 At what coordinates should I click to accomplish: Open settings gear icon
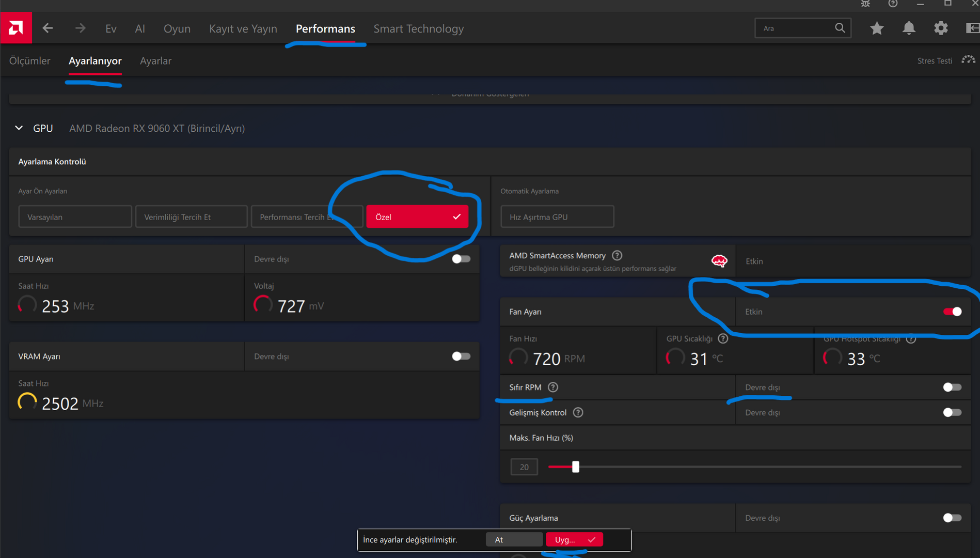[941, 28]
